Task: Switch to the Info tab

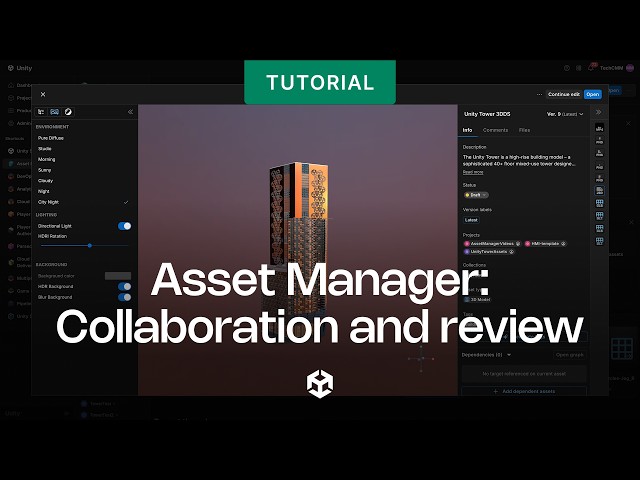Action: pyautogui.click(x=467, y=130)
